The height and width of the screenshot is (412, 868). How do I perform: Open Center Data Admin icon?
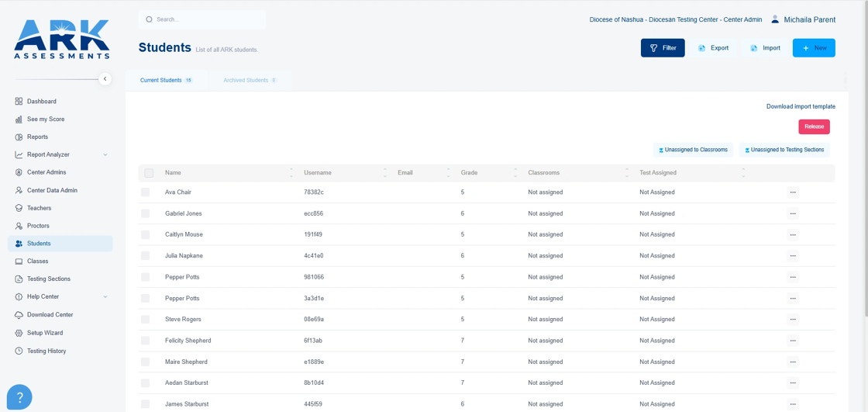19,190
